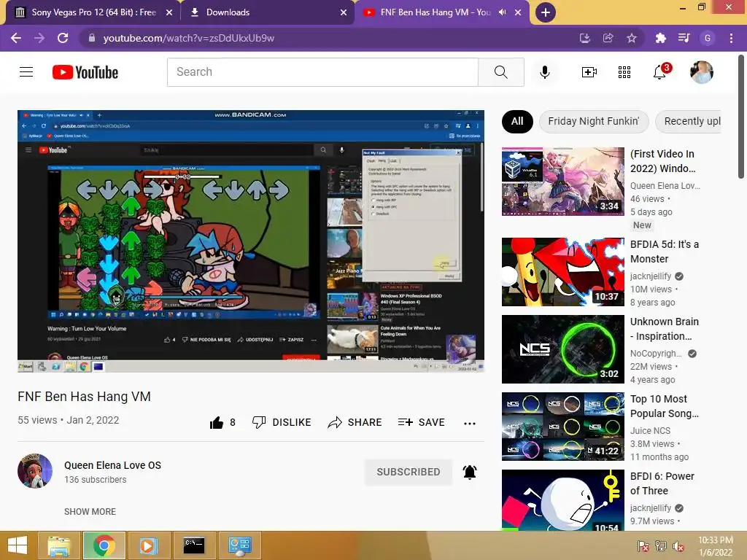Click the browser forward arrow
This screenshot has width=747, height=560.
pyautogui.click(x=39, y=38)
